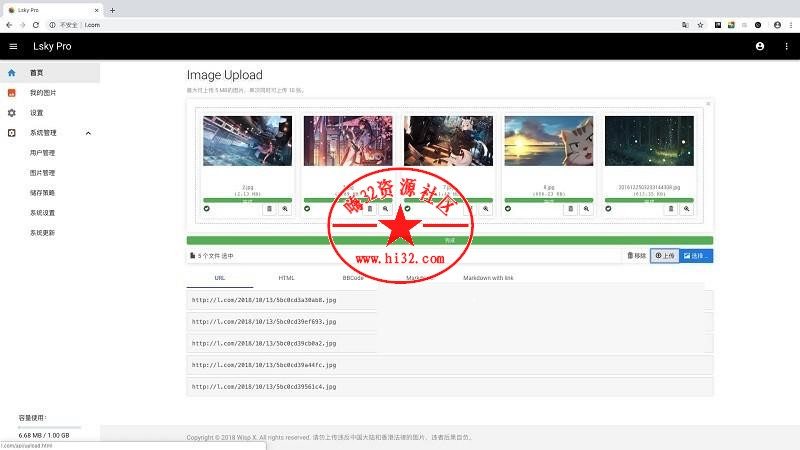Click the orange gallery icon beside 我的图片

click(x=12, y=93)
